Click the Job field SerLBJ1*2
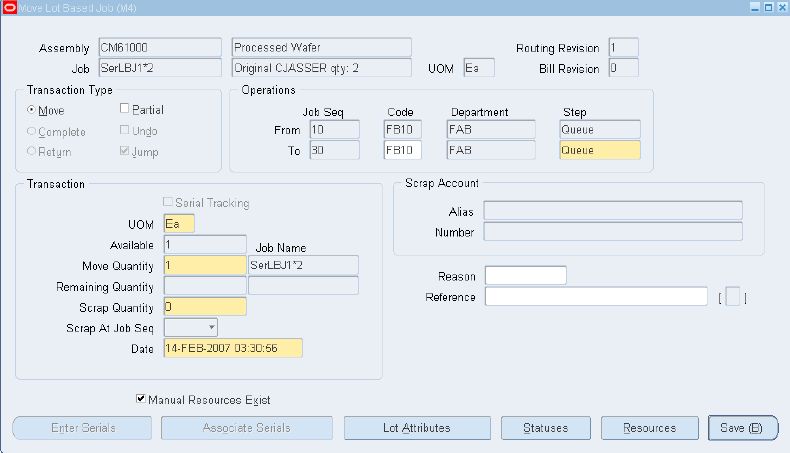The image size is (790, 453). point(160,68)
